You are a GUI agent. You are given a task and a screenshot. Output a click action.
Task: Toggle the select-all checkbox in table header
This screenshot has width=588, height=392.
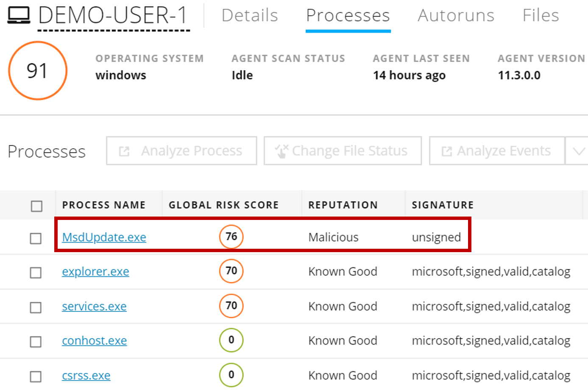37,206
